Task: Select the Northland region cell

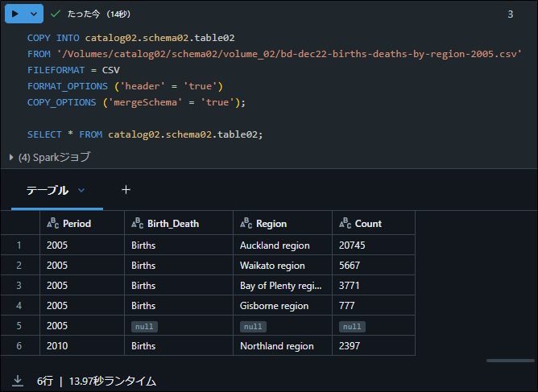Action: pyautogui.click(x=283, y=345)
